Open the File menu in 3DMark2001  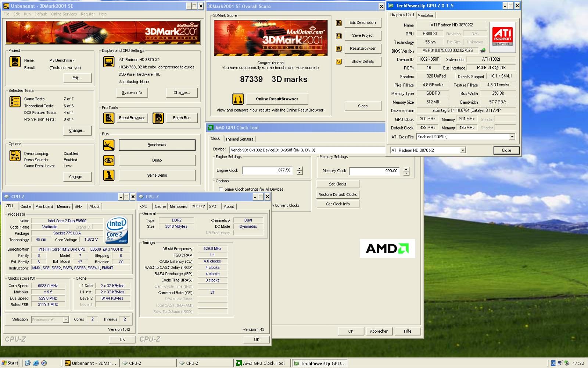click(x=7, y=14)
